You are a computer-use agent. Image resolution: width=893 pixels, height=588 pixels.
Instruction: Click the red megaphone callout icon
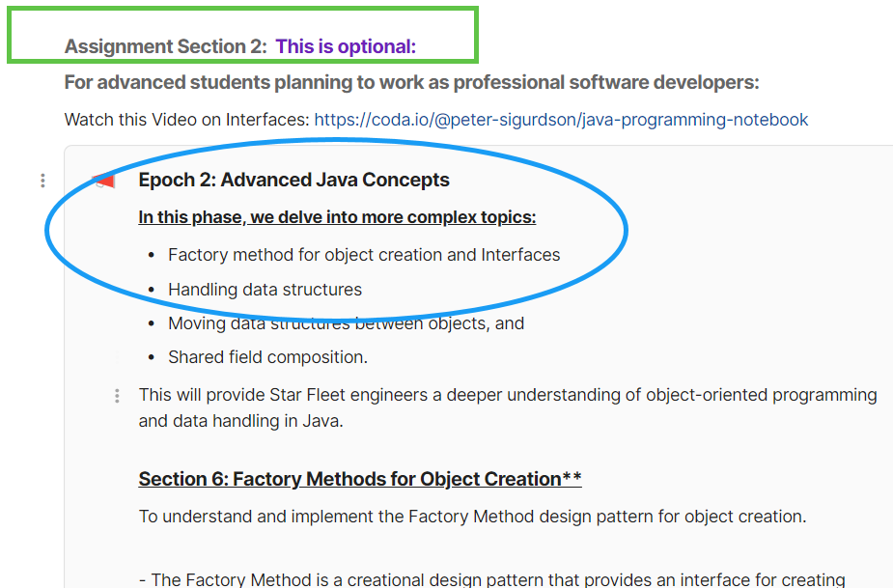pos(103,181)
